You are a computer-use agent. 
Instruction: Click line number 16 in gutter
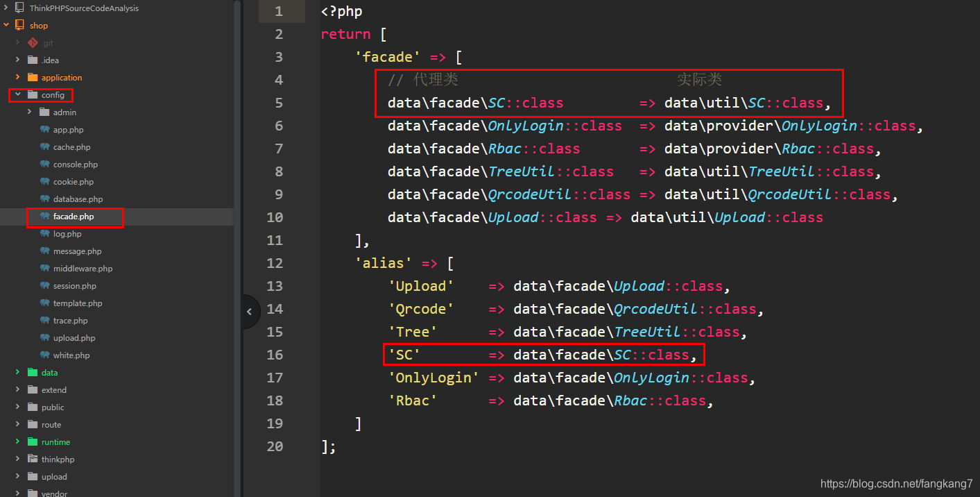(275, 355)
